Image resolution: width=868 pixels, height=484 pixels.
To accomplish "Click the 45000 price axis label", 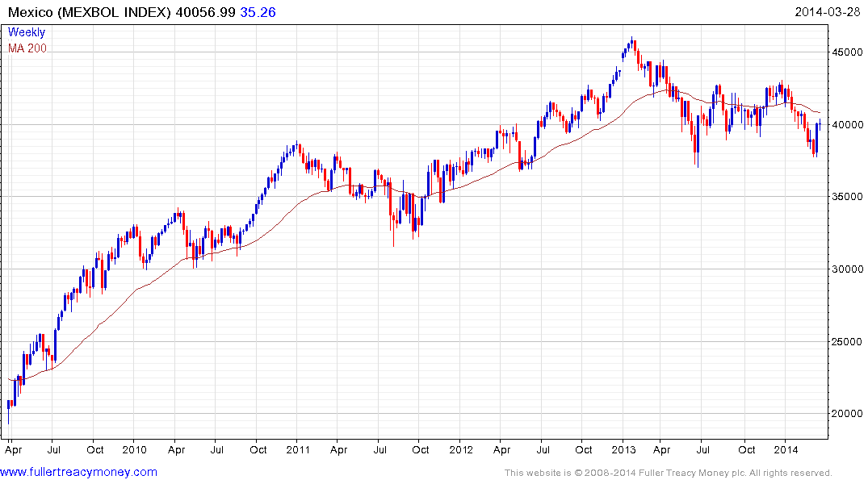I will coord(847,52).
